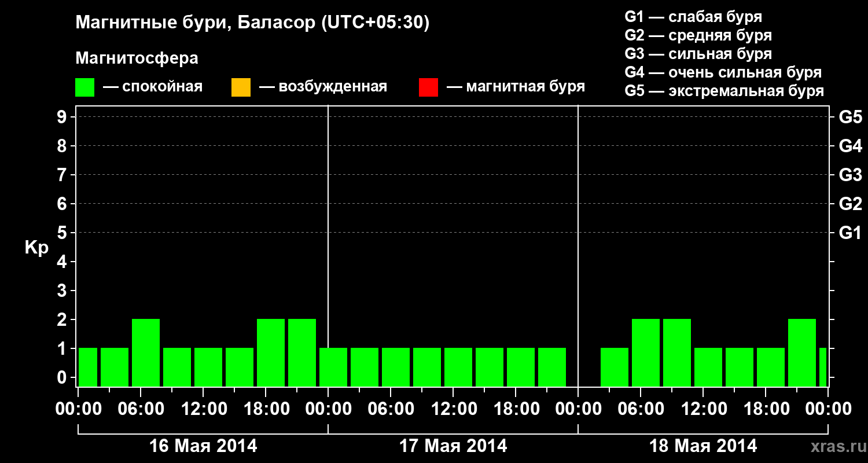Click the orange 'возбужденная' legend swatch
The height and width of the screenshot is (463, 868).
(241, 87)
